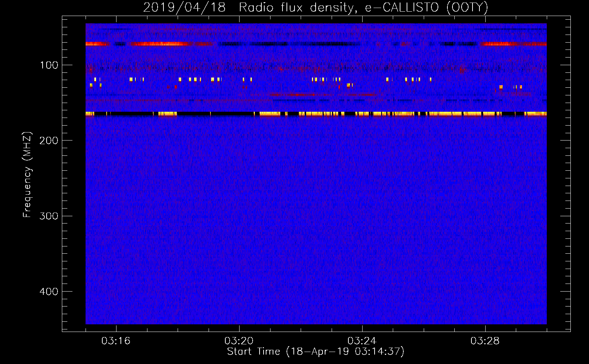The height and width of the screenshot is (364, 589).
Task: Select the "300" frequency tick label
Action: (49, 216)
